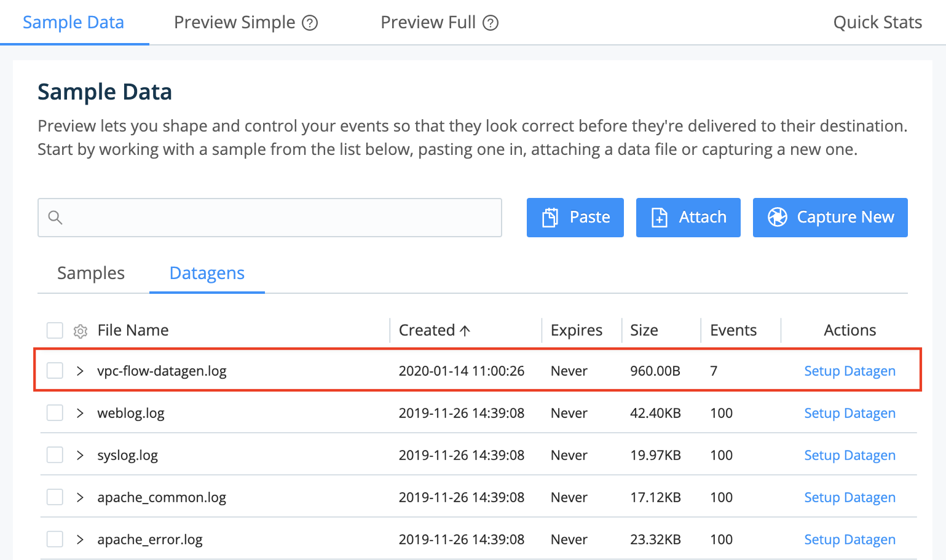Click the Attach file icon
Screen dimensions: 946x560
coord(659,217)
